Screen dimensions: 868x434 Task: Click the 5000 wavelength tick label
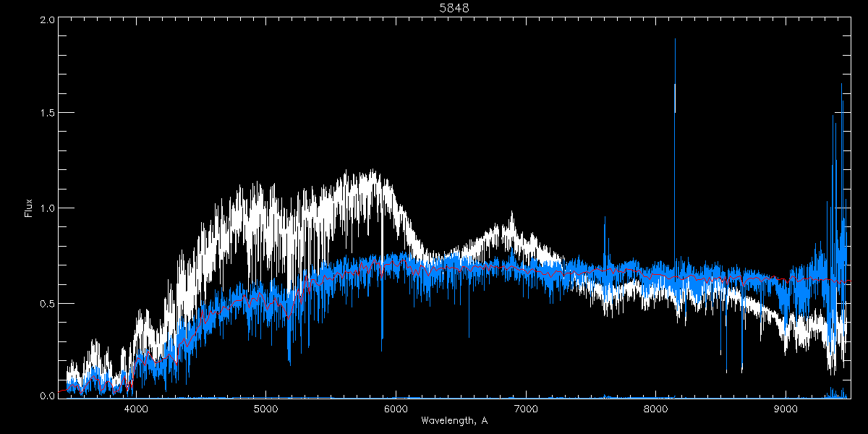tap(265, 409)
